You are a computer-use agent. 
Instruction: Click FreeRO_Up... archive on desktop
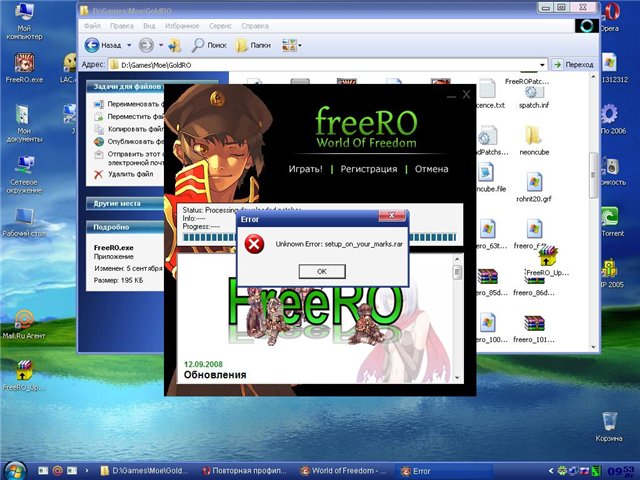[24, 376]
